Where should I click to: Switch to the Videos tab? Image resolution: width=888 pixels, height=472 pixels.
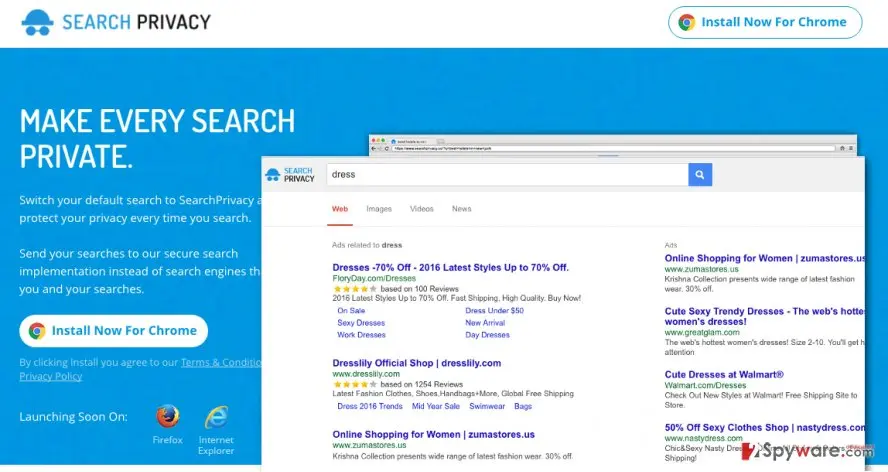click(x=421, y=209)
